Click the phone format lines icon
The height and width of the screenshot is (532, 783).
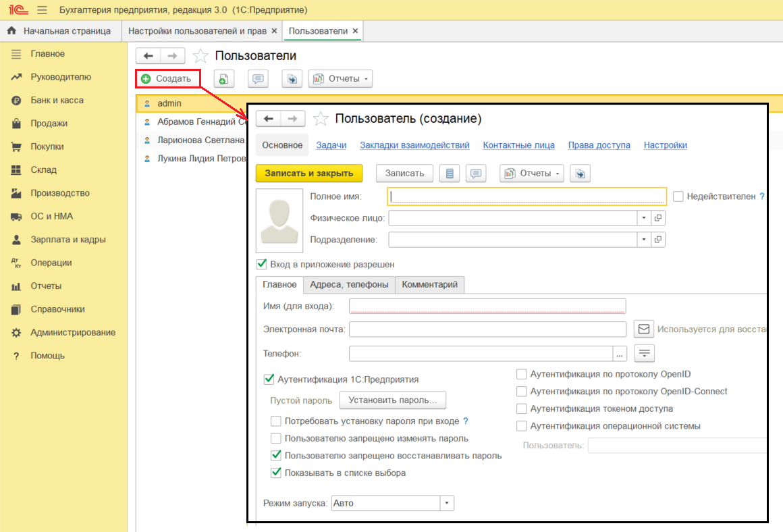click(645, 353)
